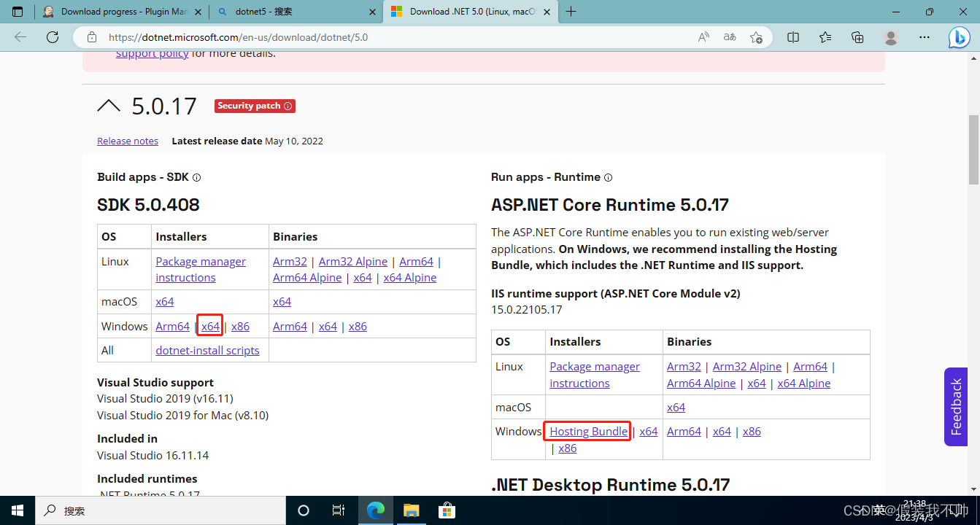Click the Security patch badge
Screen dimensions: 980x525
tap(255, 106)
